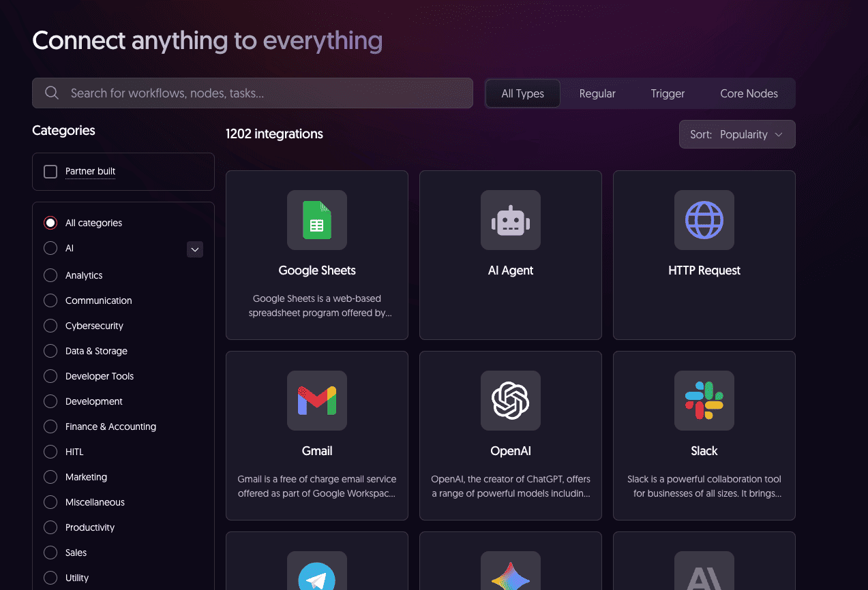Click the workflow search input field
The height and width of the screenshot is (590, 868).
coord(252,93)
